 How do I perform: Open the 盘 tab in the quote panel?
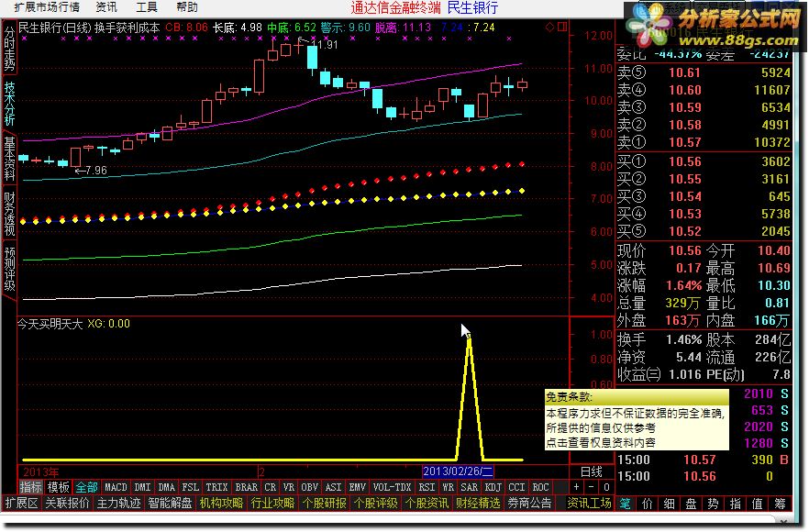691,503
